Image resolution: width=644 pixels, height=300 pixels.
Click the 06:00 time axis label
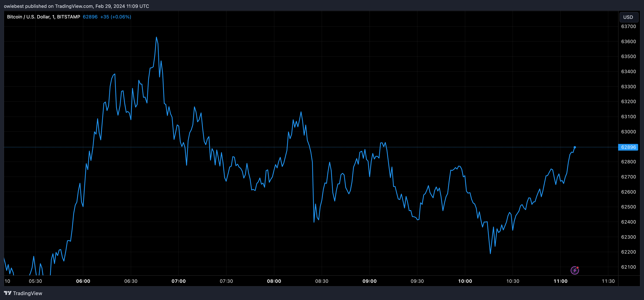(83, 281)
